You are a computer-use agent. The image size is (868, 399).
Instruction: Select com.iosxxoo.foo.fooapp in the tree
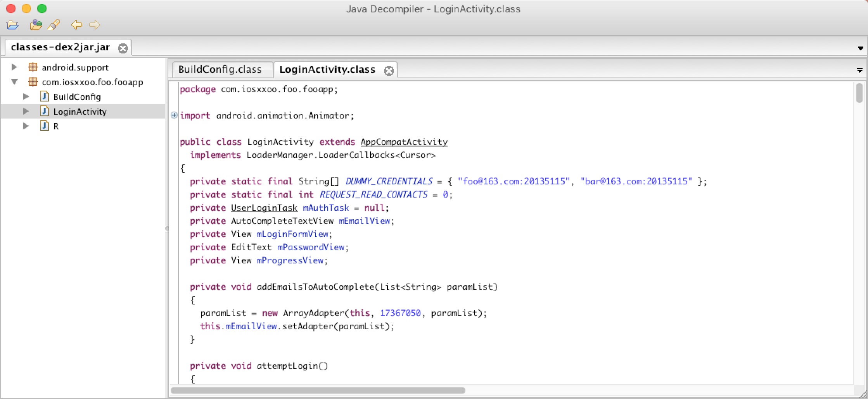point(92,82)
